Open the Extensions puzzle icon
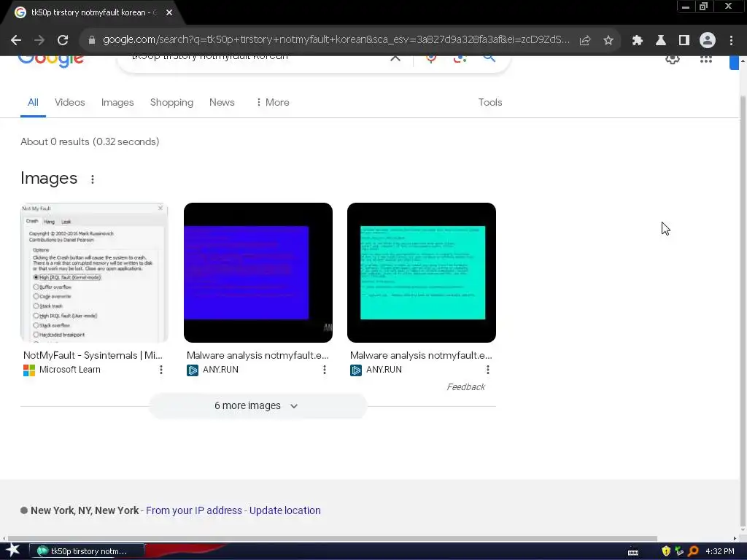This screenshot has height=560, width=747. pos(638,41)
